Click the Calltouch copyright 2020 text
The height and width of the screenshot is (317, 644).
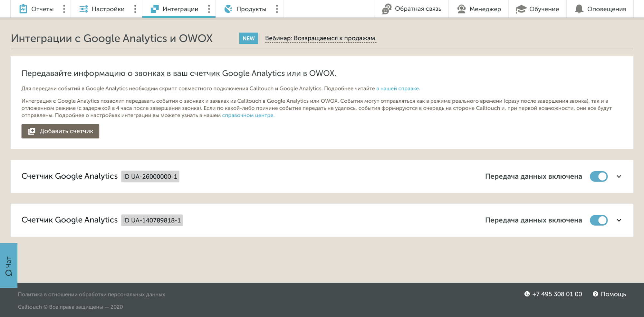[x=70, y=307]
